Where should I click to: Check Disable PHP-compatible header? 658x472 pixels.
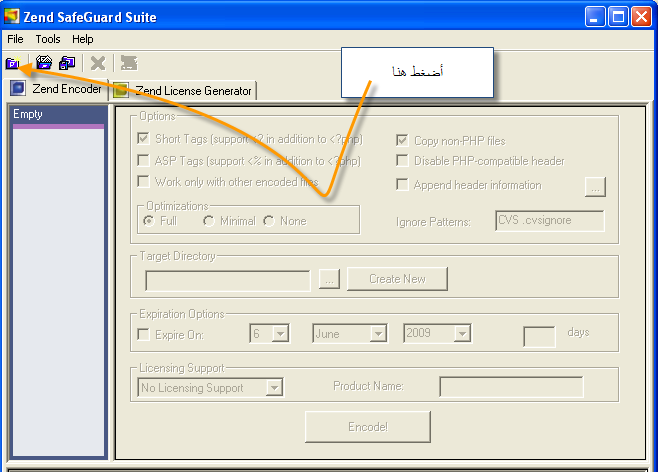[402, 161]
